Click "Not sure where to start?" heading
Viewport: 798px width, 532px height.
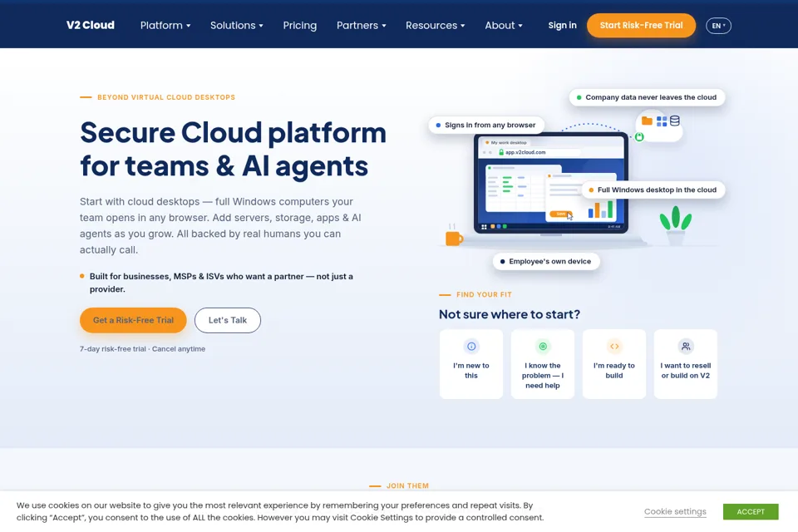click(510, 314)
